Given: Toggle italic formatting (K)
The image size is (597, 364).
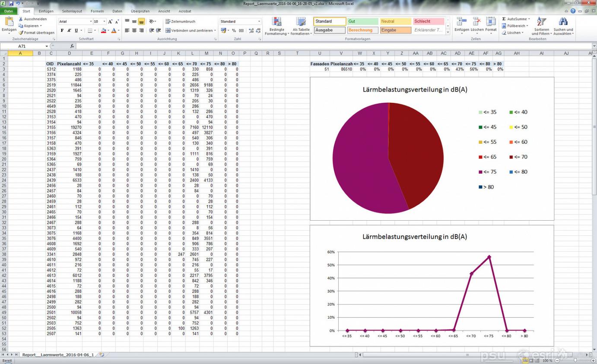Looking at the screenshot, I should coord(69,31).
